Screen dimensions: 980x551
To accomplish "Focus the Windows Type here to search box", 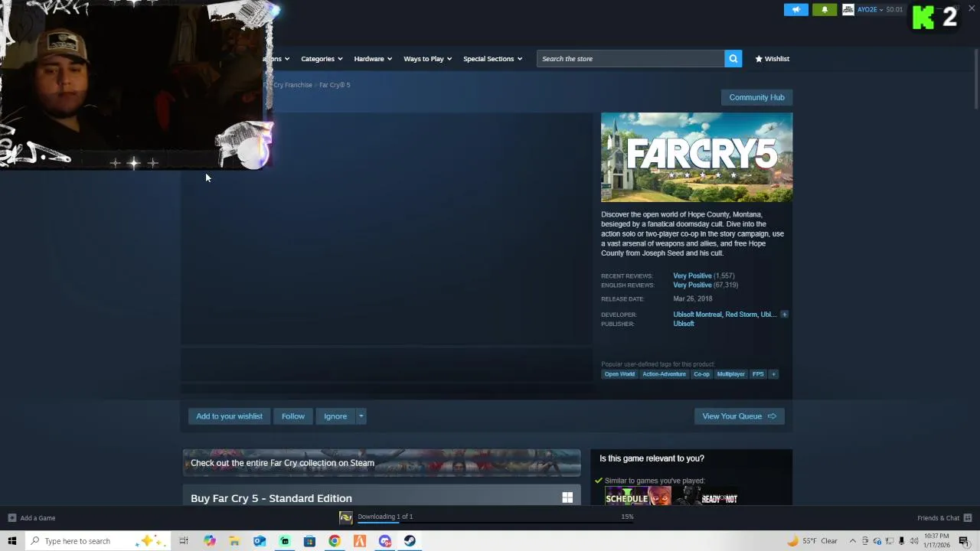I will coord(98,541).
